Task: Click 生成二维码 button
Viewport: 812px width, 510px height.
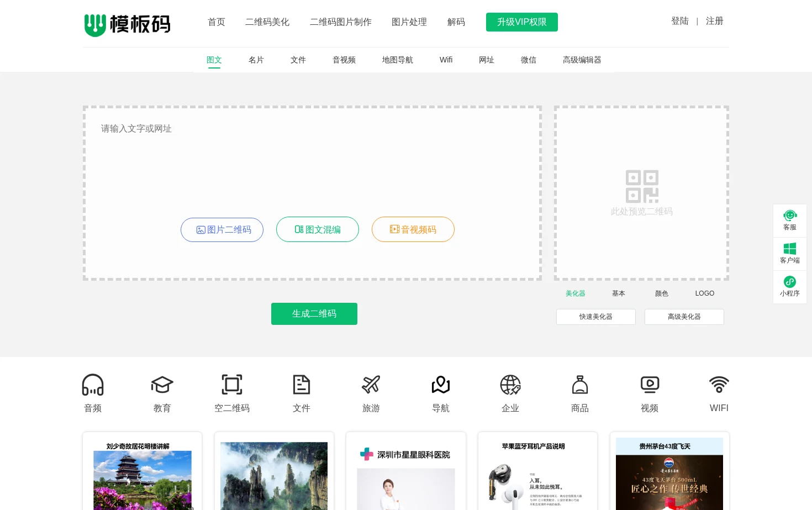Action: 314,314
